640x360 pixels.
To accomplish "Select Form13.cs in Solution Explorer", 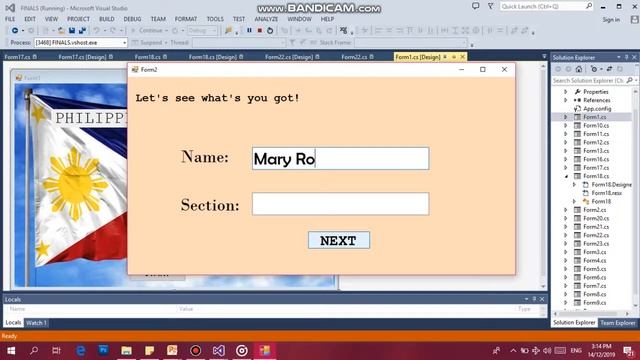I will coord(596,151).
